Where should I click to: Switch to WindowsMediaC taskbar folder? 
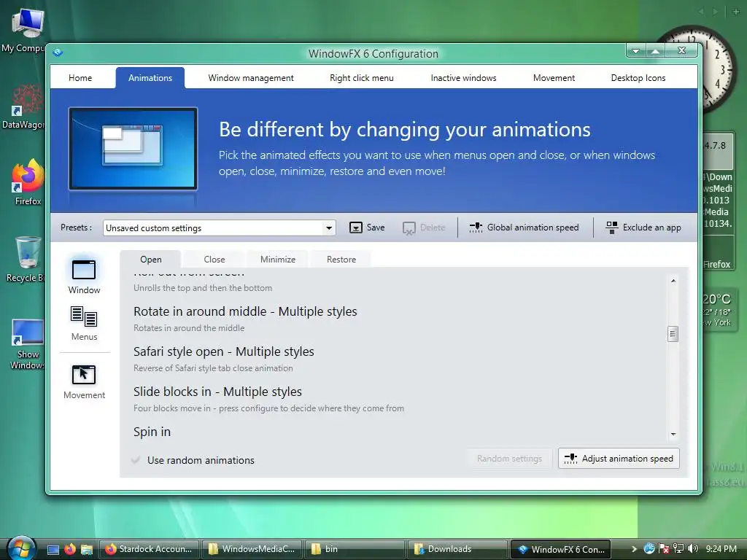tap(252, 549)
